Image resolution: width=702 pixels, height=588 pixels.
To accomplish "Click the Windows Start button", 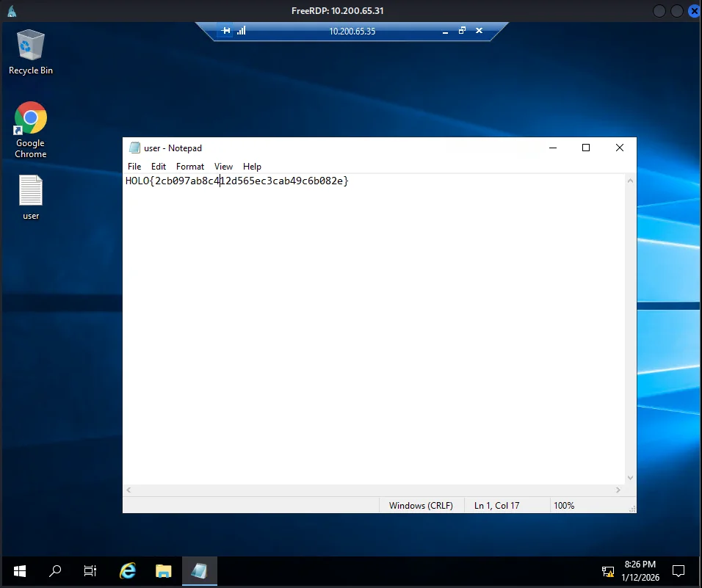I will pyautogui.click(x=19, y=571).
